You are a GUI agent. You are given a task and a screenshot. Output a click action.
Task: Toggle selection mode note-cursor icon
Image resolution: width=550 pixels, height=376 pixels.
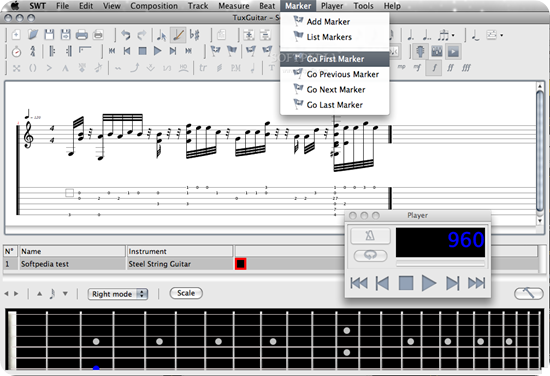click(162, 35)
